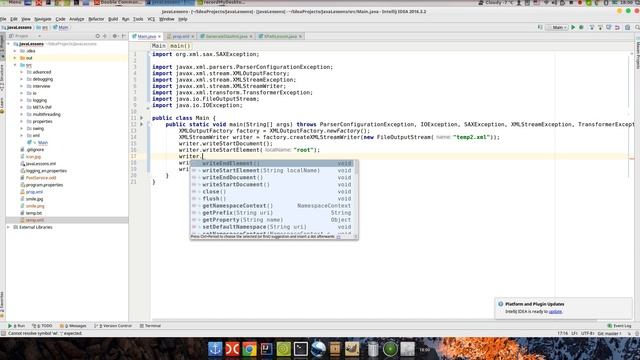Launch Chrome from the dock

pyautogui.click(x=249, y=349)
